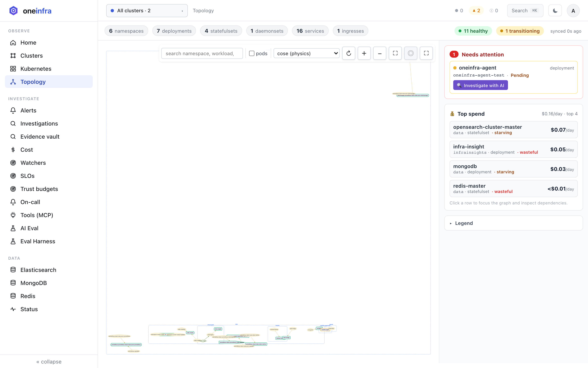Toggle dark mode with moon icon

coord(555,11)
